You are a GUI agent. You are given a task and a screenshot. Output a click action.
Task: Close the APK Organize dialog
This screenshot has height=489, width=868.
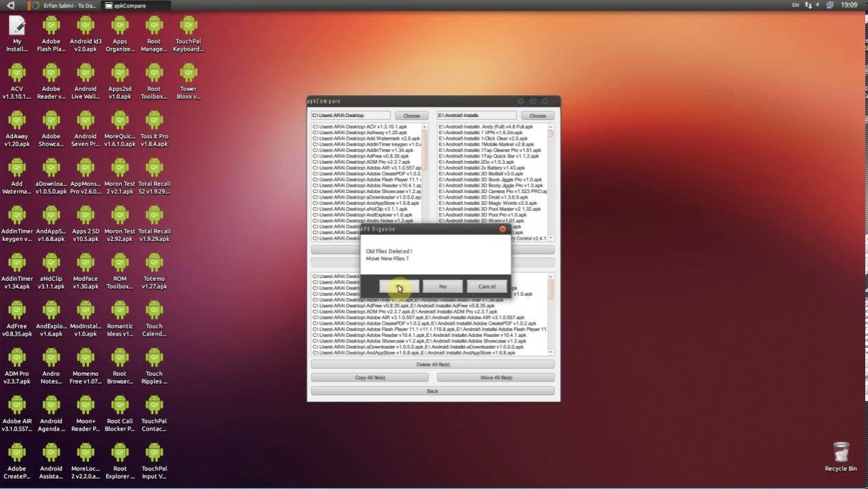pos(502,229)
